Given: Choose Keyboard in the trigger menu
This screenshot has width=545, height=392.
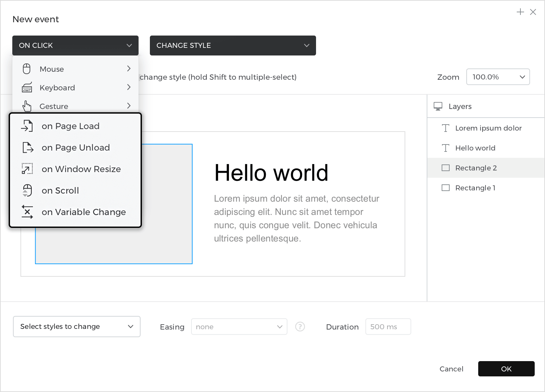Looking at the screenshot, I should point(75,88).
